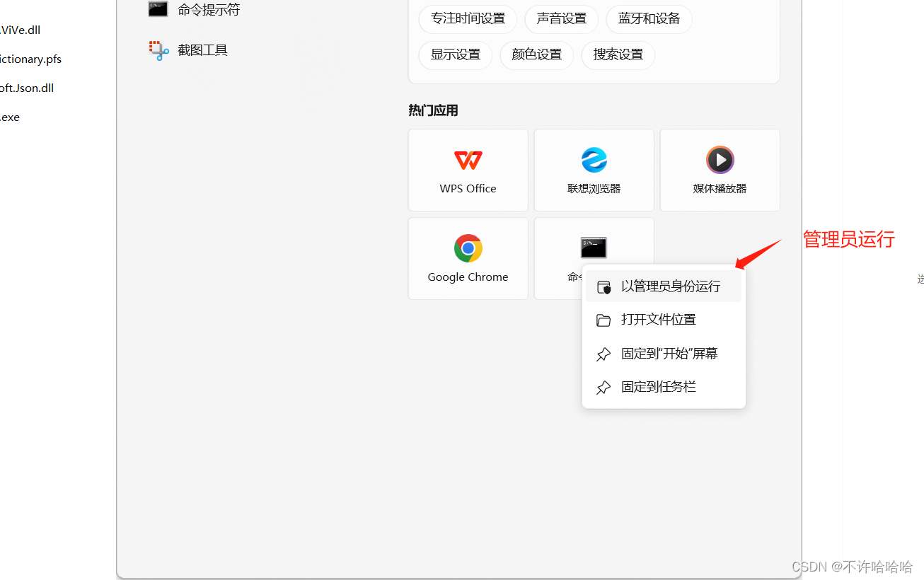Screen dimensions: 924x580
Task: Open 搜索设置 quick setting
Action: [618, 54]
